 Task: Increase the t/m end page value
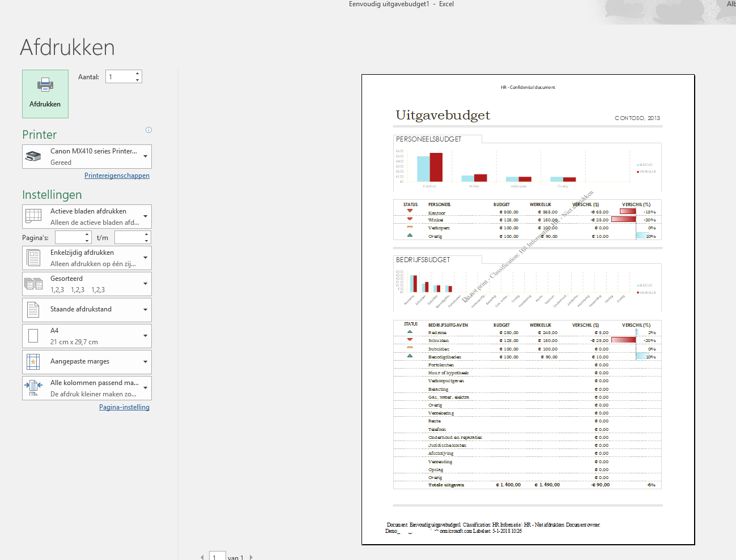[147, 234]
